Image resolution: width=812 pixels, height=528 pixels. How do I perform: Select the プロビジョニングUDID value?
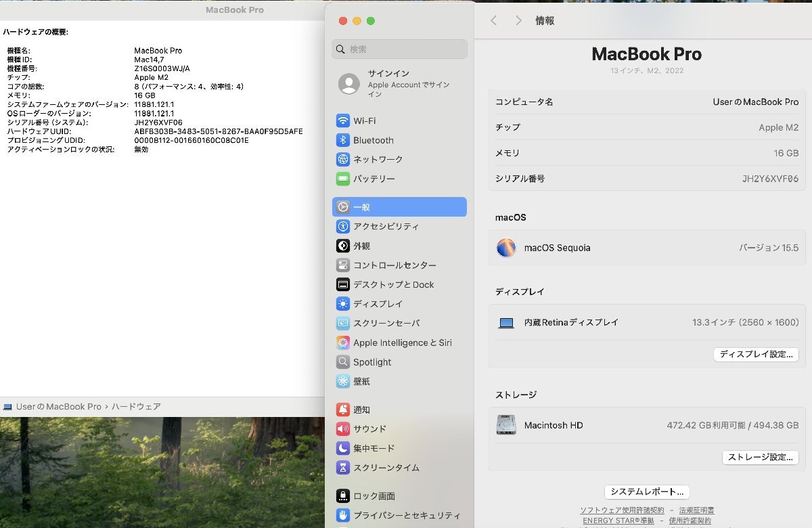click(x=191, y=140)
